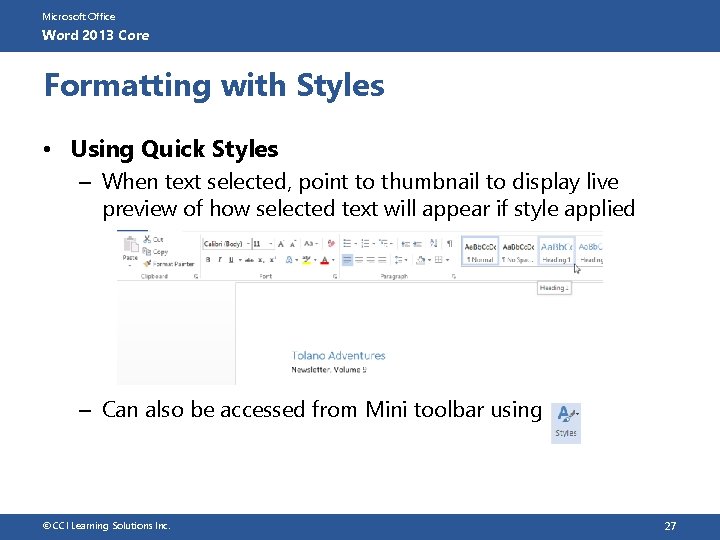Click the Center alignment icon

359,260
